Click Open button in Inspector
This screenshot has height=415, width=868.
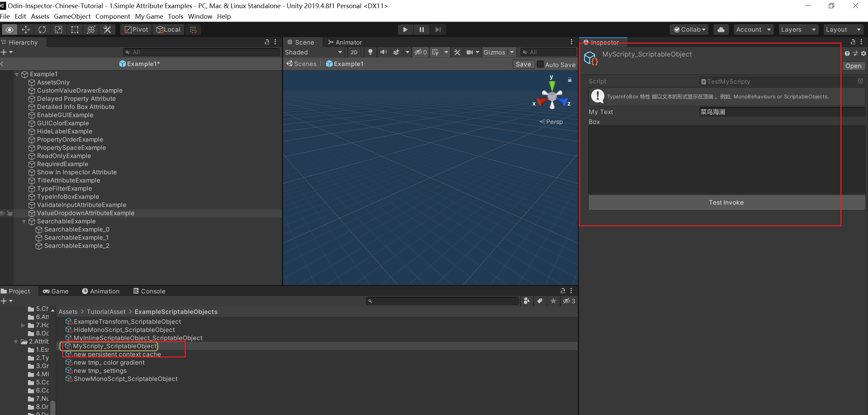(x=853, y=66)
